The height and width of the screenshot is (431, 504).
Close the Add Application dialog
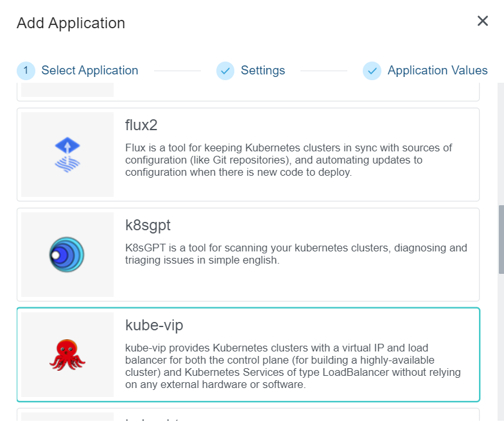(x=483, y=21)
